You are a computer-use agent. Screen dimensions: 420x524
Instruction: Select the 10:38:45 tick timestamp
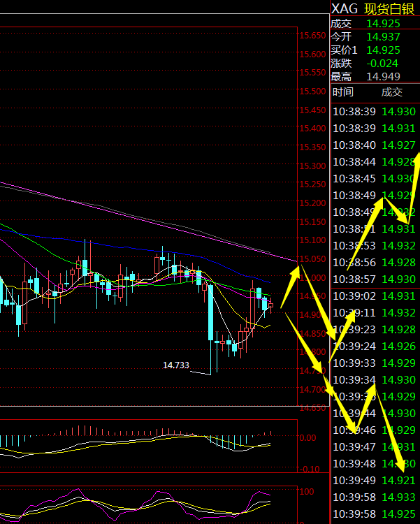tap(354, 178)
